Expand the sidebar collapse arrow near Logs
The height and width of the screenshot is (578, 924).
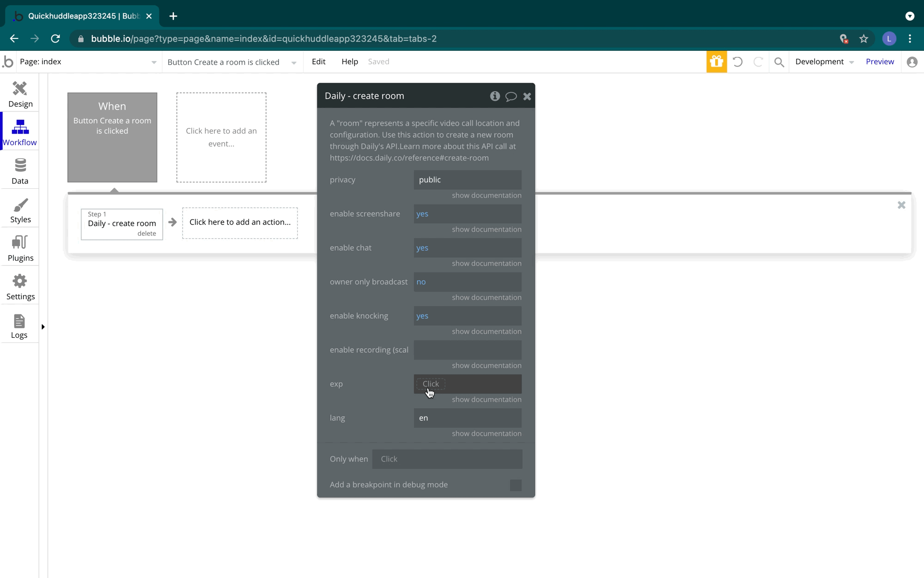point(43,327)
